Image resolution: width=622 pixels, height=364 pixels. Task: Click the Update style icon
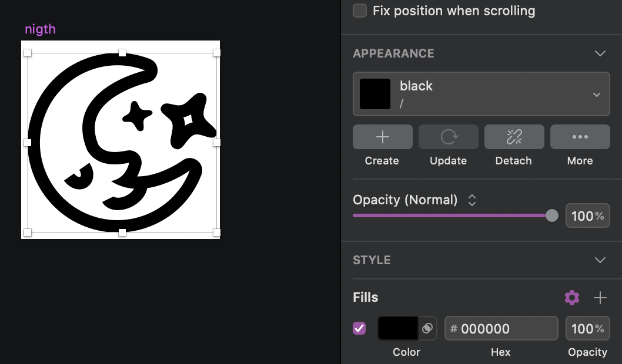click(448, 137)
